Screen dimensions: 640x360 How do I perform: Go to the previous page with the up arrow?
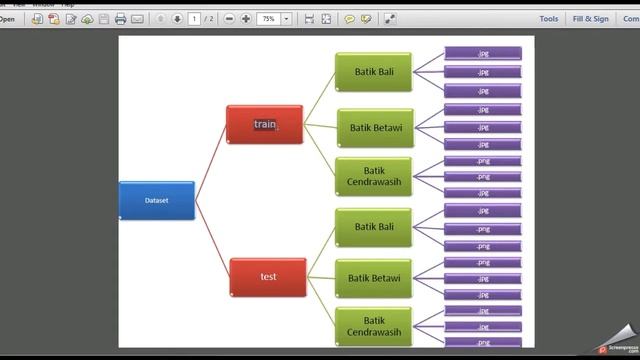click(160, 19)
